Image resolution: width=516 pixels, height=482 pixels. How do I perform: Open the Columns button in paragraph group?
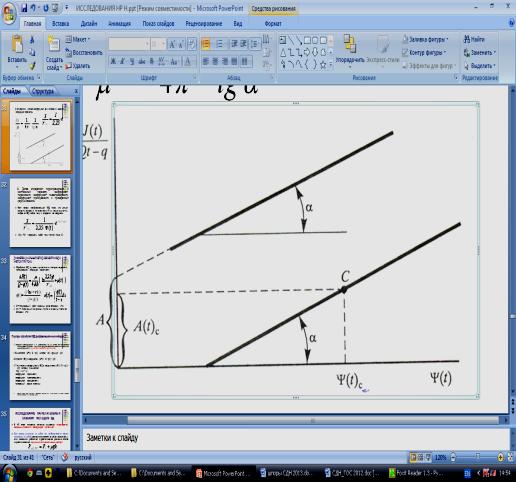tap(245, 61)
